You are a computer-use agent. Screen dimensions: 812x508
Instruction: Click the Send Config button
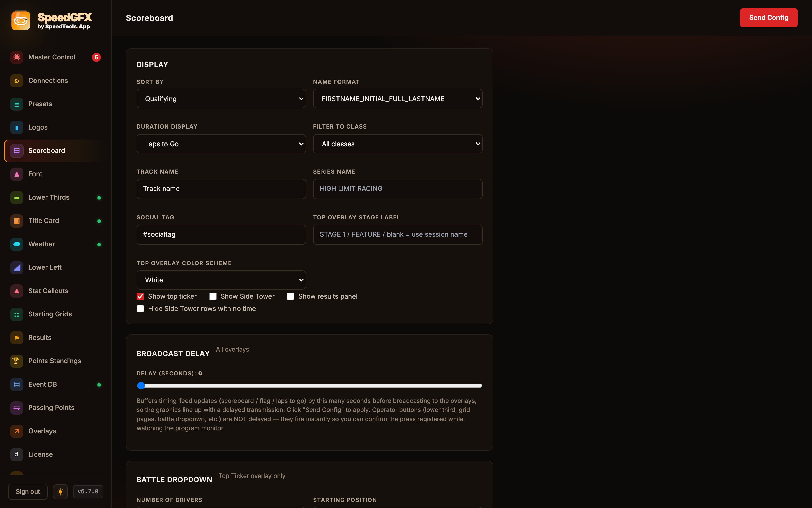[x=768, y=18]
